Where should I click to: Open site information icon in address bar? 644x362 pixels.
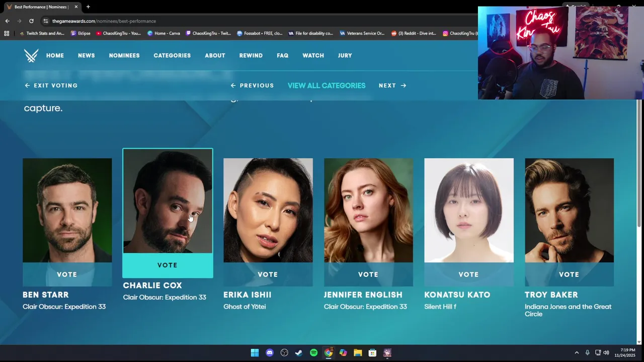coord(46,21)
